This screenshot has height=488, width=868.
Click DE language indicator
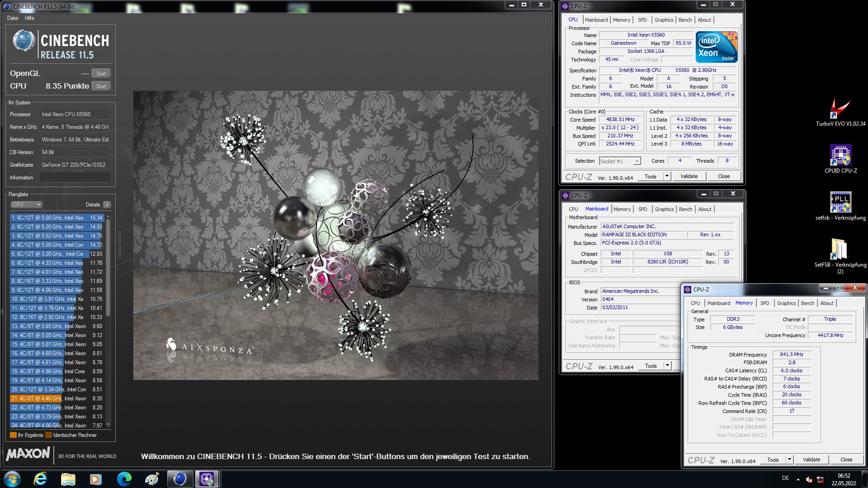click(786, 478)
